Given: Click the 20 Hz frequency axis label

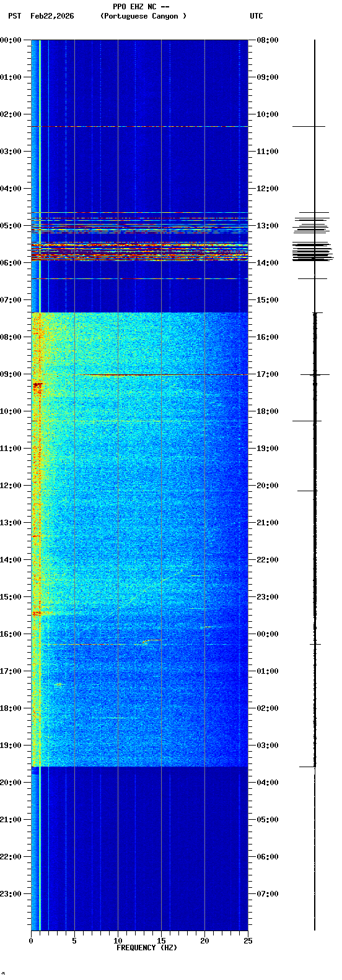Looking at the screenshot, I should (x=204, y=941).
